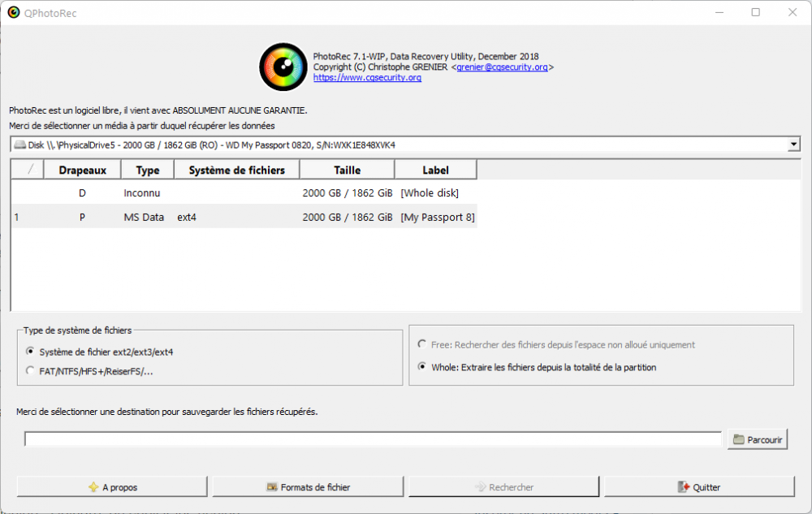
Task: Click size cell in My Passport row
Action: point(347,218)
